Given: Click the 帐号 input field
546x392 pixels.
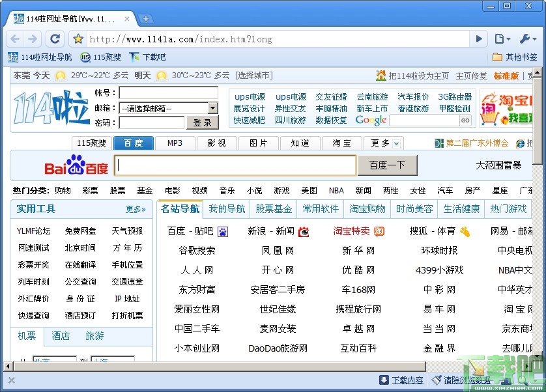Looking at the screenshot, I should coord(169,92).
